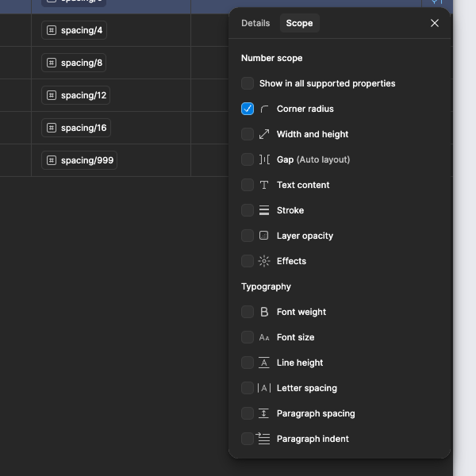
Task: Click the Corner radius label
Action: coord(305,109)
